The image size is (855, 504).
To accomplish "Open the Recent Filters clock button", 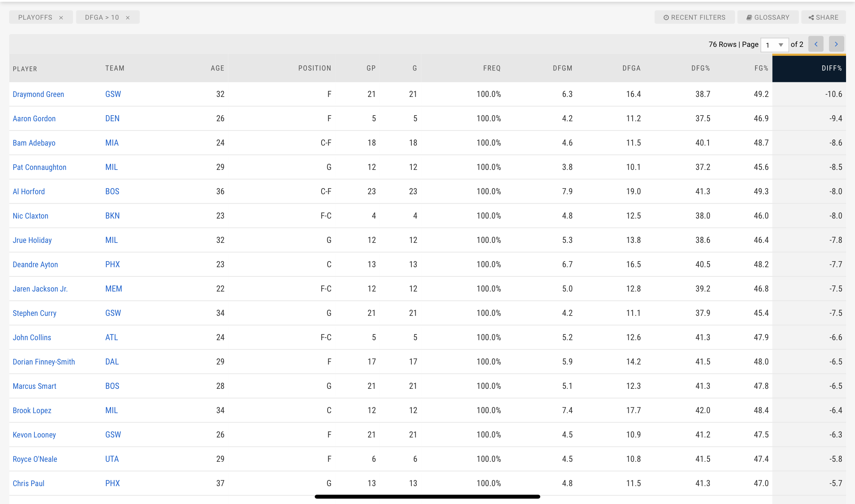I will click(x=694, y=17).
